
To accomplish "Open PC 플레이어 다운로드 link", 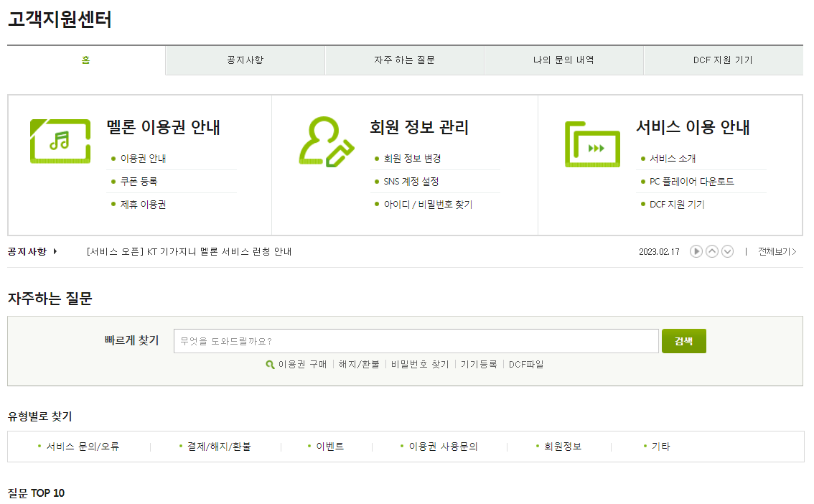I will [x=692, y=182].
